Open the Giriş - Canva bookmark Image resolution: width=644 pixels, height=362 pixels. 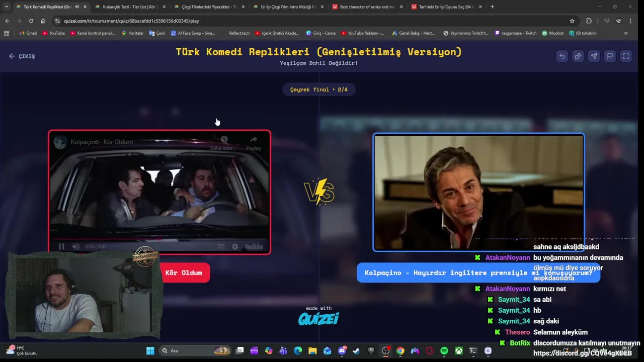[321, 33]
